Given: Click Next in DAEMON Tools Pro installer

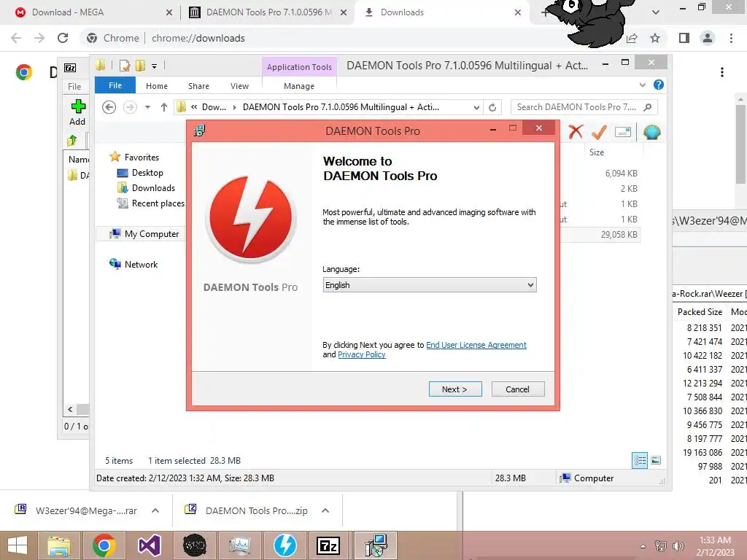Looking at the screenshot, I should point(455,389).
